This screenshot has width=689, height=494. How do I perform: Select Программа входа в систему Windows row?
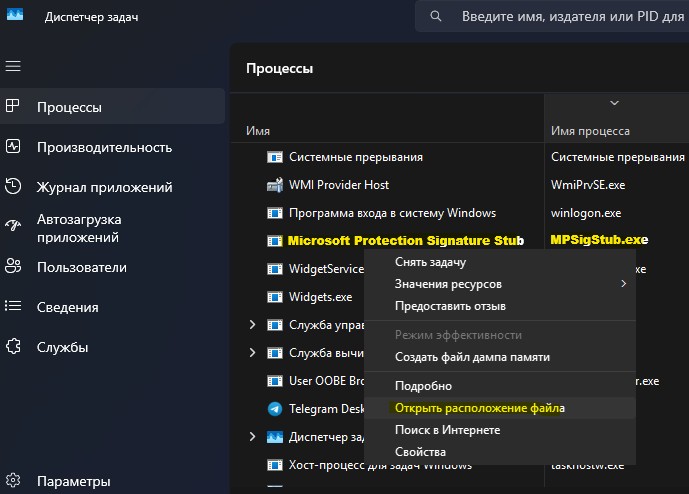point(392,213)
